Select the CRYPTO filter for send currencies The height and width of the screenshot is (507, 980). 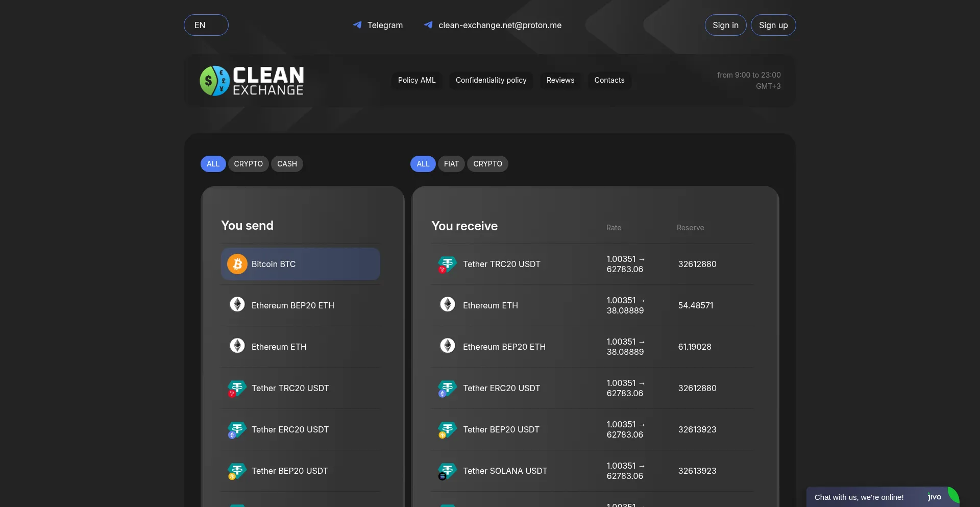coord(248,164)
